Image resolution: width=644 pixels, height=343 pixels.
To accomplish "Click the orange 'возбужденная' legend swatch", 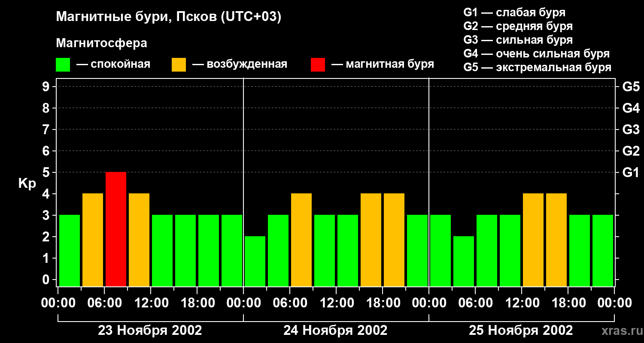I will (179, 65).
